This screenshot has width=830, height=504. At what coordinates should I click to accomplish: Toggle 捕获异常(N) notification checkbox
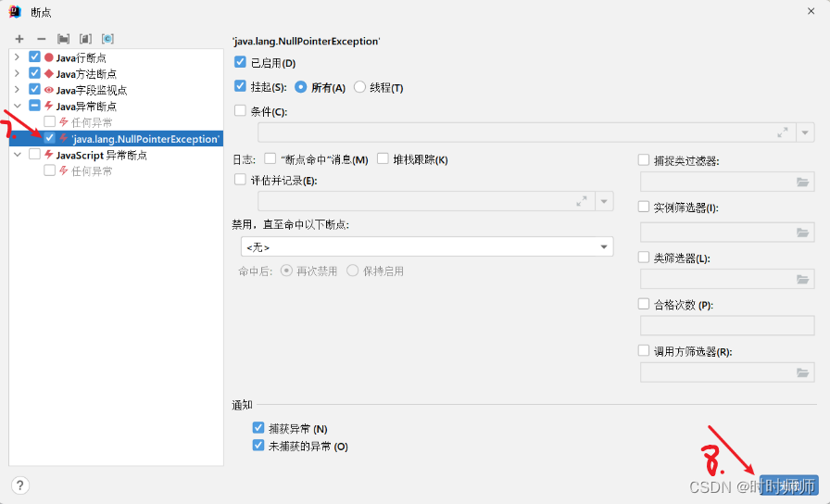pyautogui.click(x=258, y=428)
